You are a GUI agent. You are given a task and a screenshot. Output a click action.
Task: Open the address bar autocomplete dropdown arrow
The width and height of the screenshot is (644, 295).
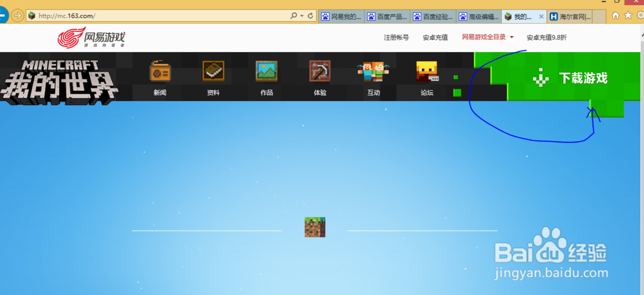(x=302, y=16)
